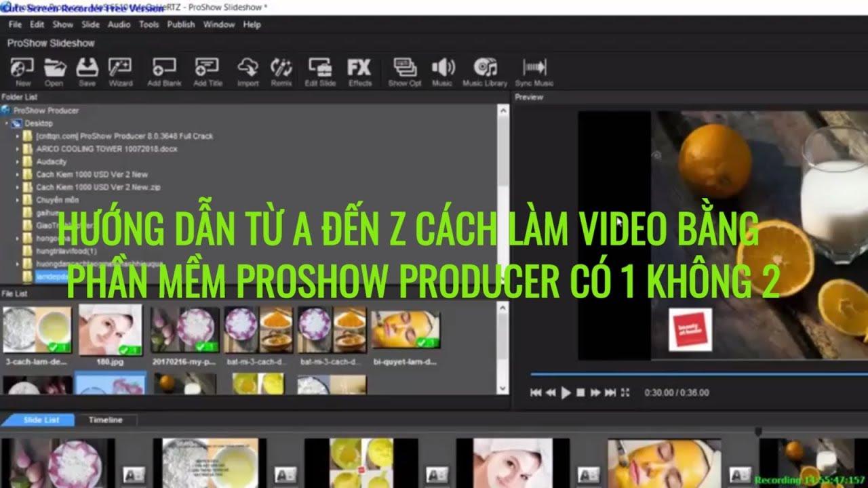
Task: Switch to the Slide List tab
Action: point(39,420)
